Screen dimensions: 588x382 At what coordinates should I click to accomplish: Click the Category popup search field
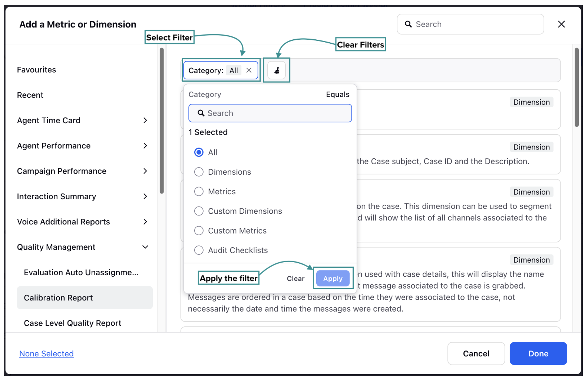point(270,113)
